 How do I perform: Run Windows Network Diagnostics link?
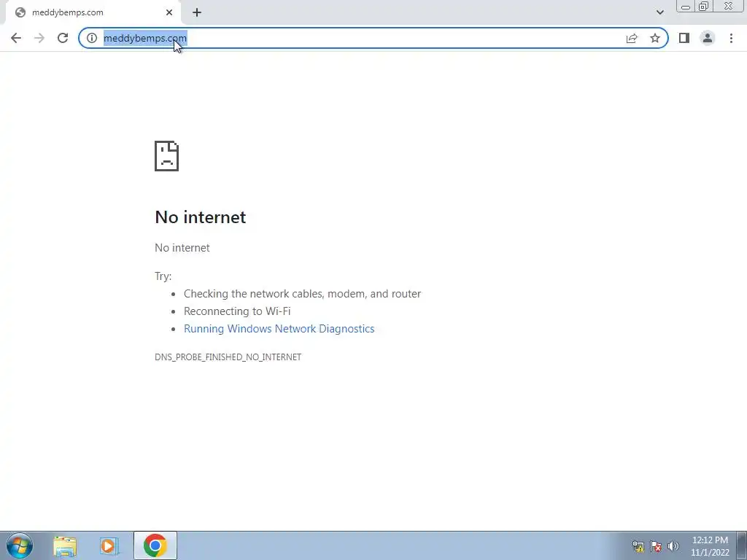coord(279,329)
